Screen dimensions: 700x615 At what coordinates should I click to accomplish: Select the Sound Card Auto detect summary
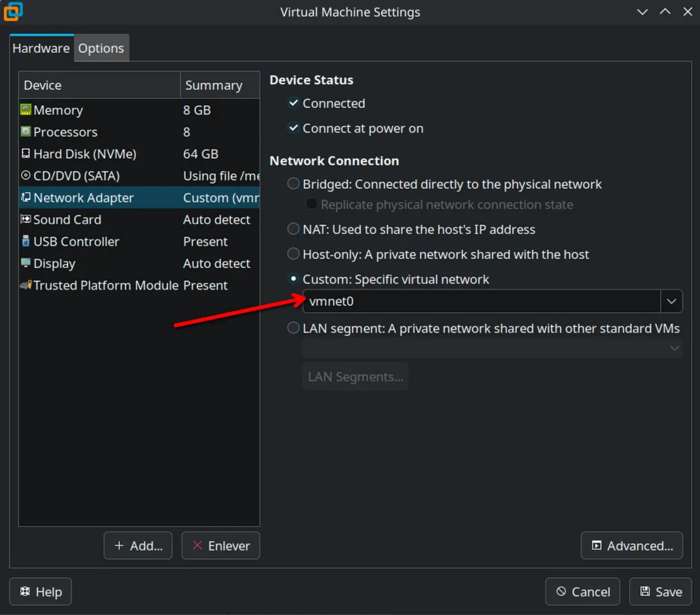tap(216, 219)
